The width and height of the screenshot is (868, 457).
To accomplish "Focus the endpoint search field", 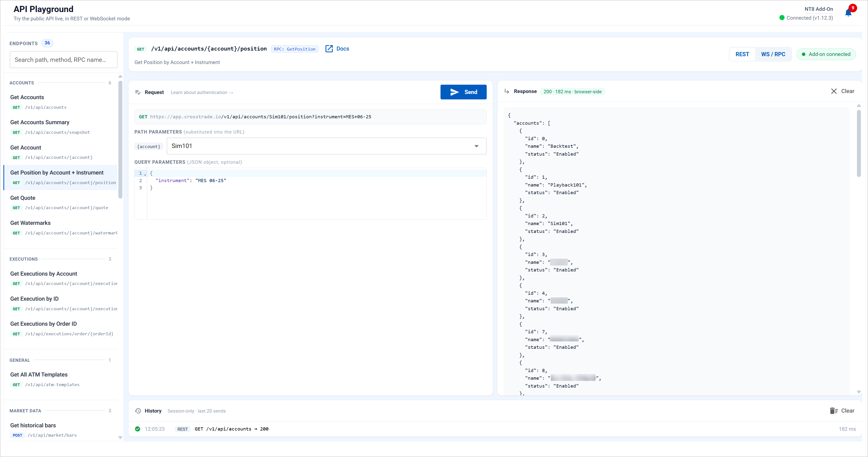I will (x=63, y=60).
